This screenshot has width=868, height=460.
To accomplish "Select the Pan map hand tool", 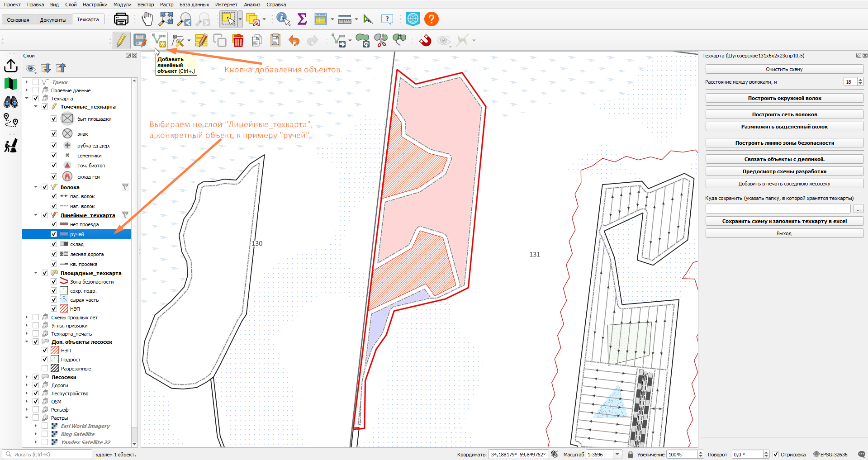I will pyautogui.click(x=147, y=19).
